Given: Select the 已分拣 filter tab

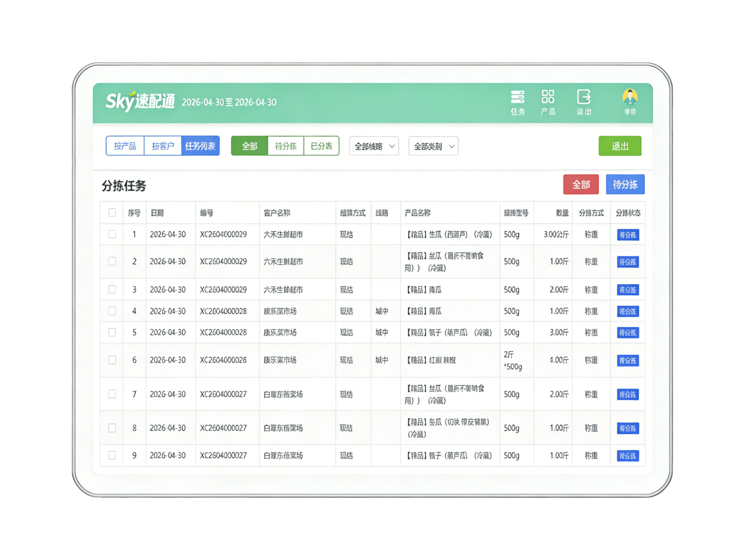Looking at the screenshot, I should coord(321,146).
